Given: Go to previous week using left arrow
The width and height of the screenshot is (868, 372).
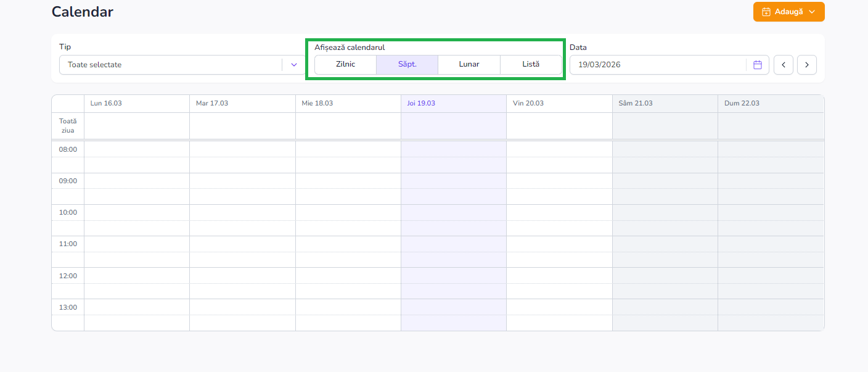Looking at the screenshot, I should [783, 65].
